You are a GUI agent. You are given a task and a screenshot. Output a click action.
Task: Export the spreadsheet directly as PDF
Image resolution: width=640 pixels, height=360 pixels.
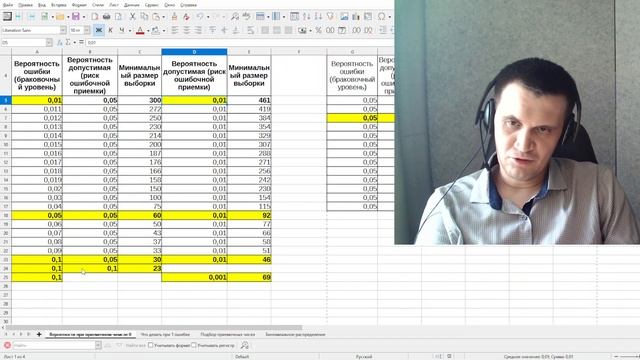pos(95,17)
